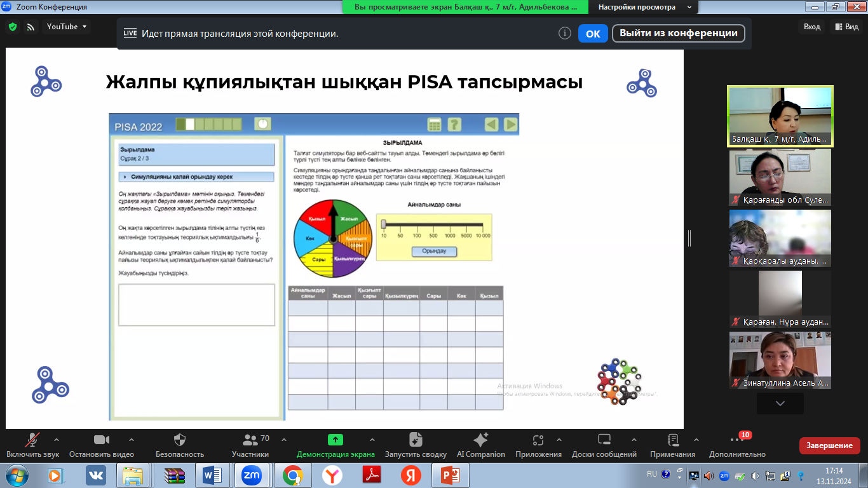
Task: Click the spins count slider handle
Action: click(x=383, y=224)
